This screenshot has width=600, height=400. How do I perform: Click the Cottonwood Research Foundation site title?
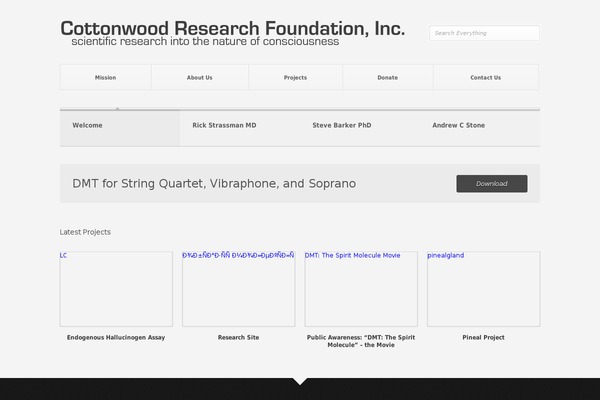(x=233, y=29)
